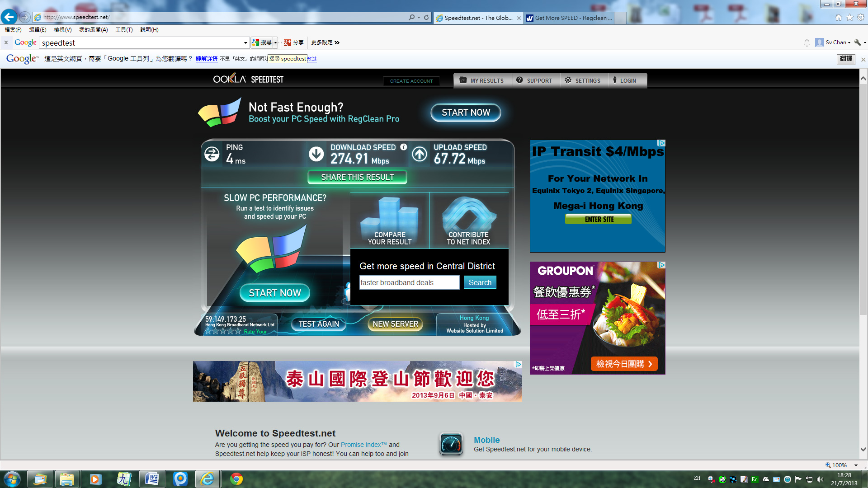Viewport: 868px width, 488px height.
Task: Expand the Google toolbar search box dropdown
Action: 245,43
